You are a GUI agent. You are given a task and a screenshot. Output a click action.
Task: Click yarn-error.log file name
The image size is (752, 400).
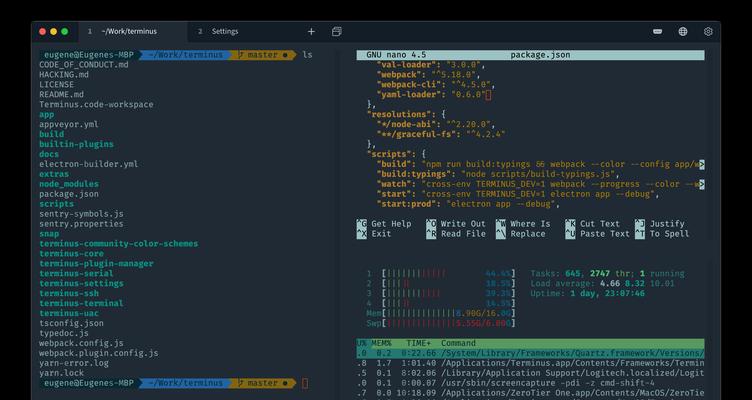74,363
